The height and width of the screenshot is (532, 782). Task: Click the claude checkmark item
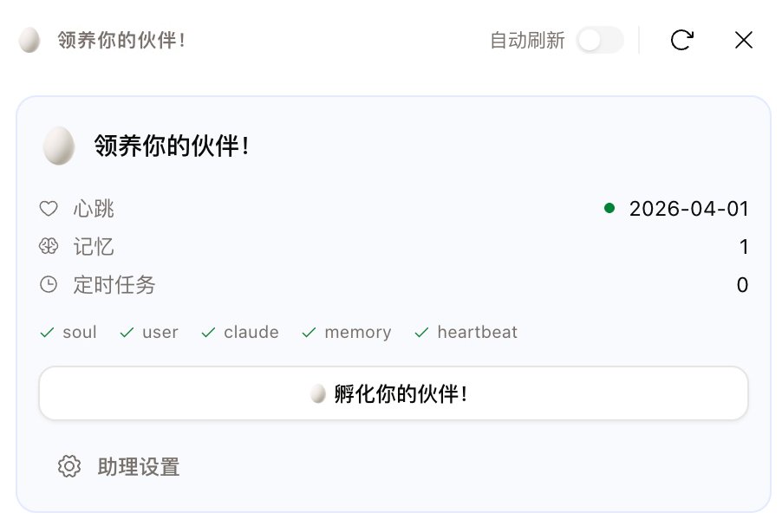(x=241, y=333)
